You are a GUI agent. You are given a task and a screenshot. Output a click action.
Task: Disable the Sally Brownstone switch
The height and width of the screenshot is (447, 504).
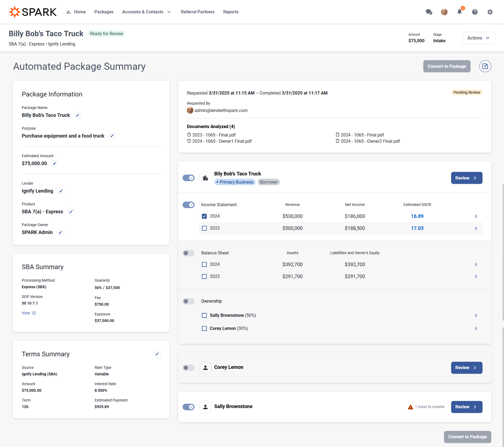coord(189,407)
